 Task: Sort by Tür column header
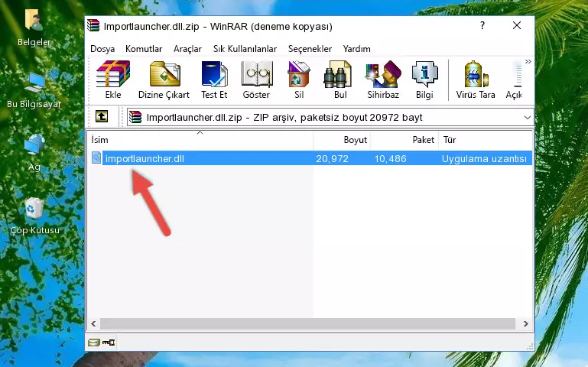(486, 140)
